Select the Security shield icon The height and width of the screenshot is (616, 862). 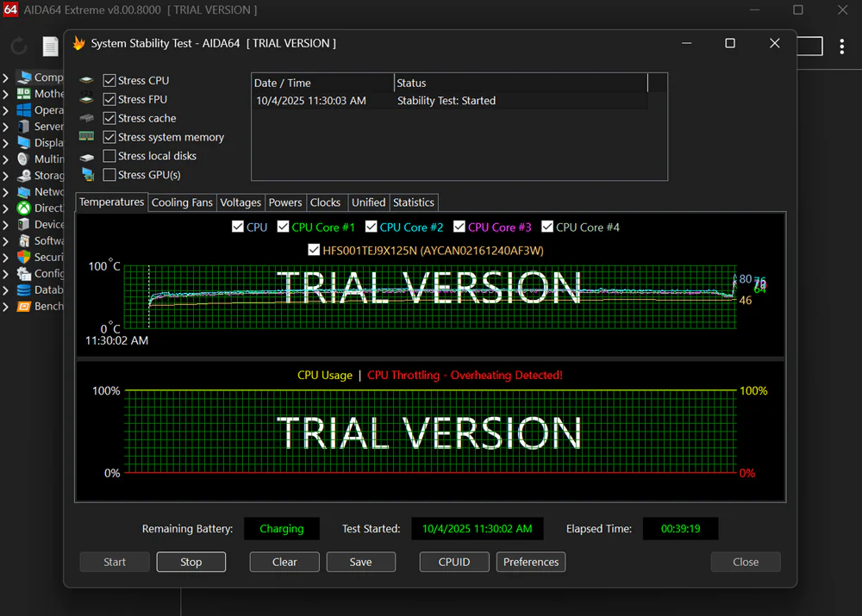[24, 257]
